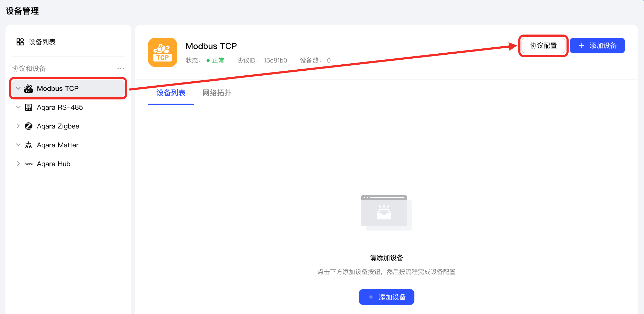Click the Modbus TCP header title

211,46
